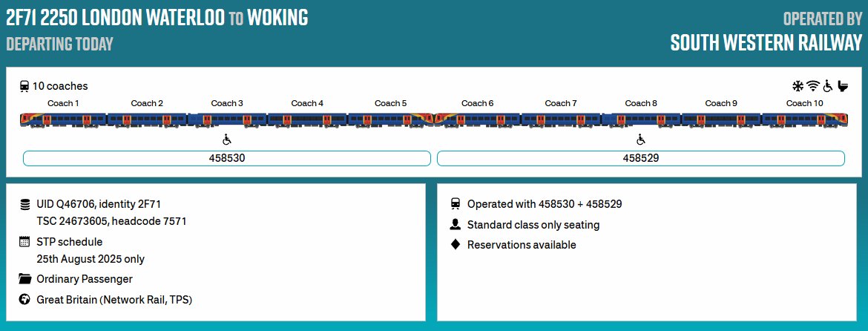Click 'Operated with 458530 + 458529' text
This screenshot has height=331, width=868.
[545, 204]
